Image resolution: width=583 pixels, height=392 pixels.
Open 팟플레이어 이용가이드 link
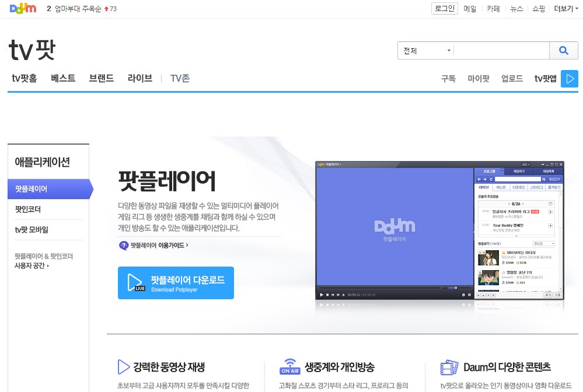159,245
